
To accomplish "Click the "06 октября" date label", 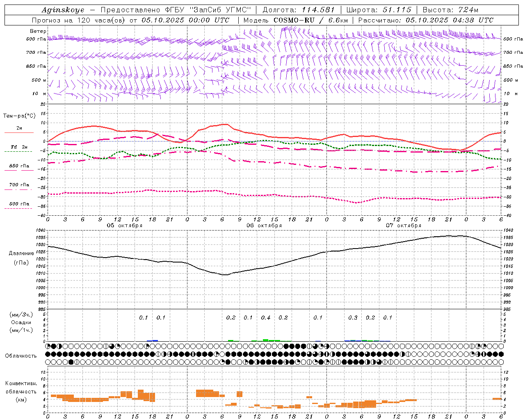I will 264,226.
